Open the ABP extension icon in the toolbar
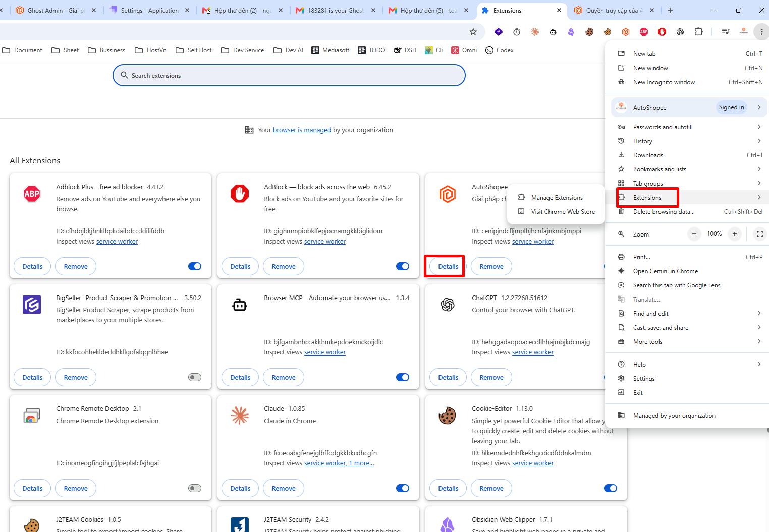The height and width of the screenshot is (532, 769). 644,32
